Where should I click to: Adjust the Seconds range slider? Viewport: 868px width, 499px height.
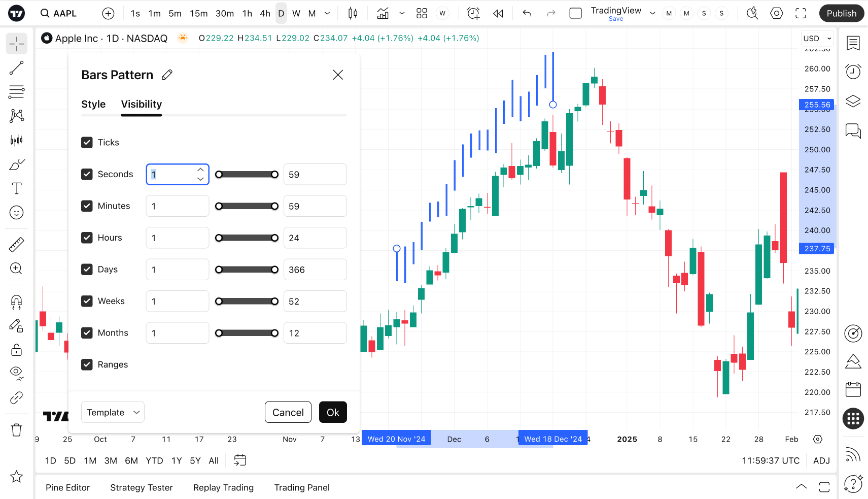(247, 175)
